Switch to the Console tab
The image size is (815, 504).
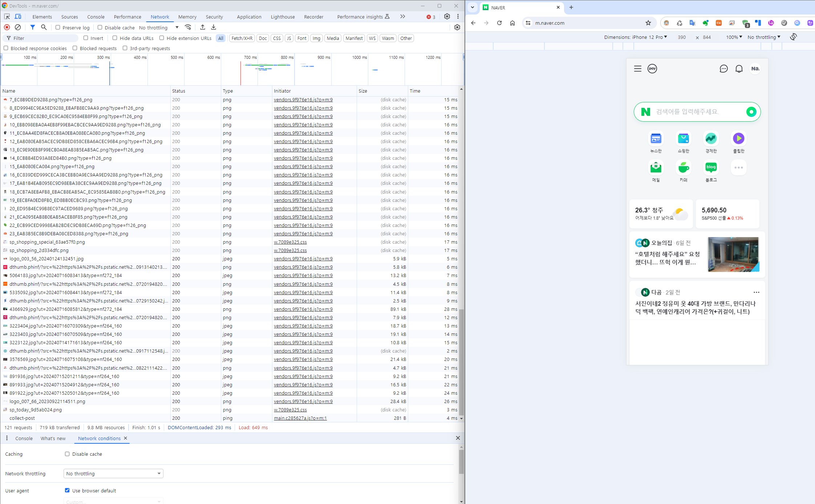coord(96,17)
